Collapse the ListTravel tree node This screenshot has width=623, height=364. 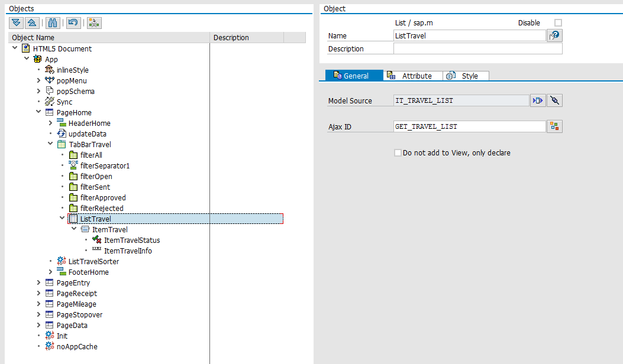pyautogui.click(x=62, y=219)
